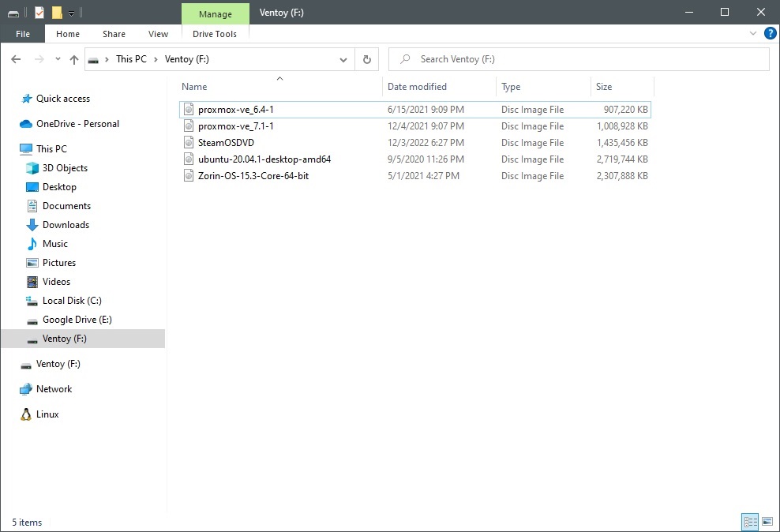Open the Drive Tools tab

(x=215, y=34)
